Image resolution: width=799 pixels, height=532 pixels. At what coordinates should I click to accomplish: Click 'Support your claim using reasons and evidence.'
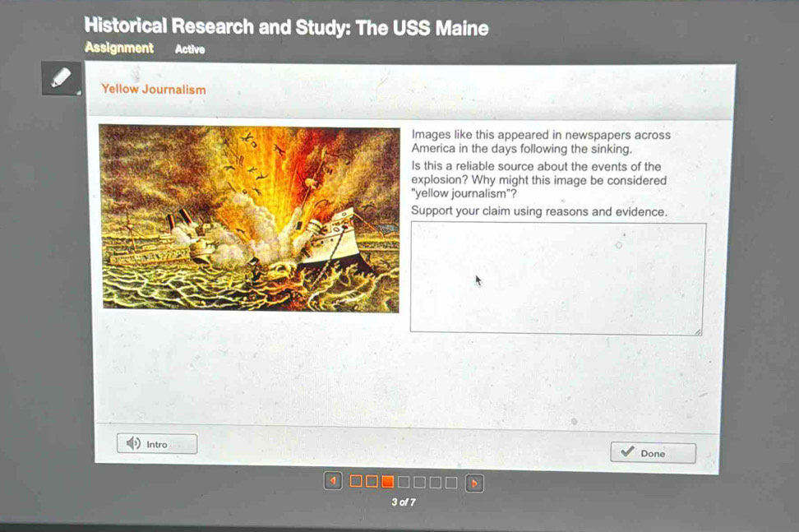tap(539, 211)
